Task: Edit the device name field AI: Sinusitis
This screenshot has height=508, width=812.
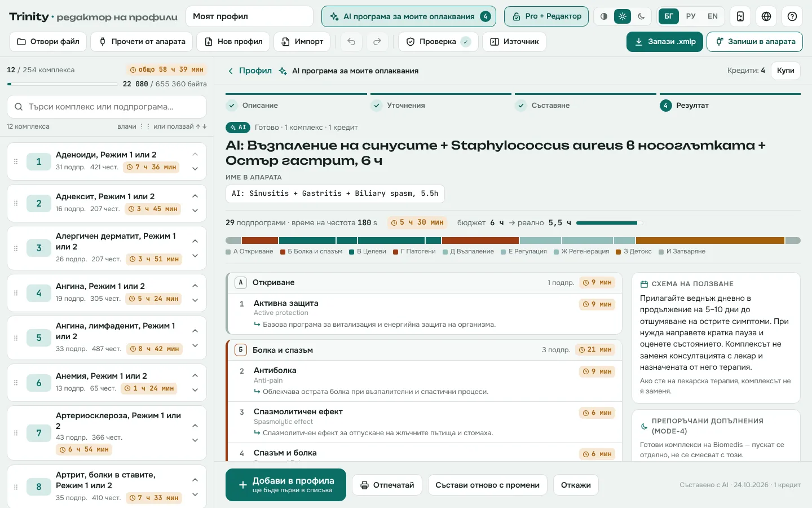Action: (x=335, y=194)
